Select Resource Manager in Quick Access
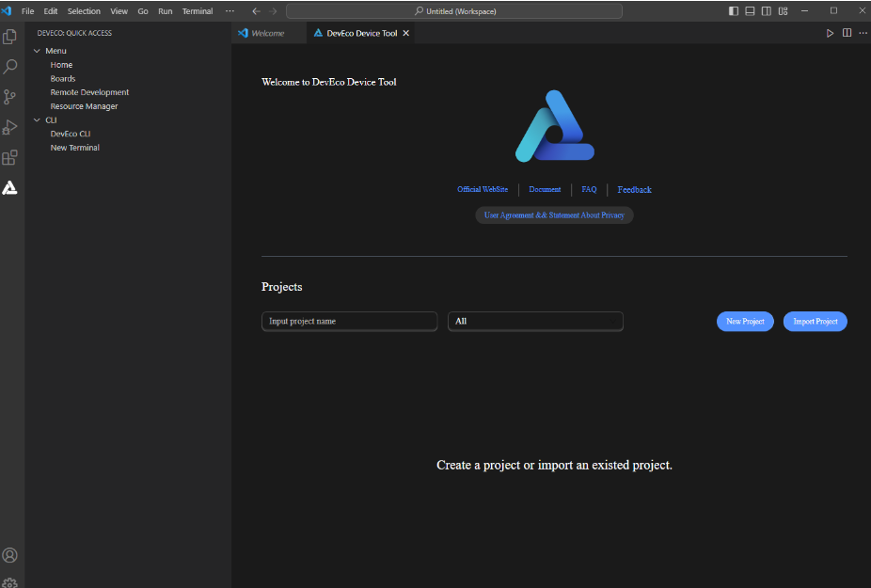Screen dimensions: 871x588 [x=84, y=106]
